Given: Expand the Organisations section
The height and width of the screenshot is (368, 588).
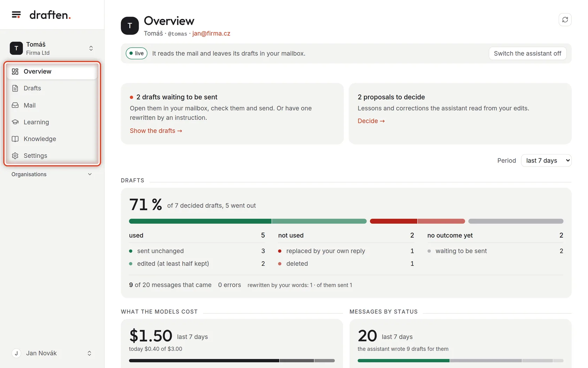Looking at the screenshot, I should click(x=52, y=174).
